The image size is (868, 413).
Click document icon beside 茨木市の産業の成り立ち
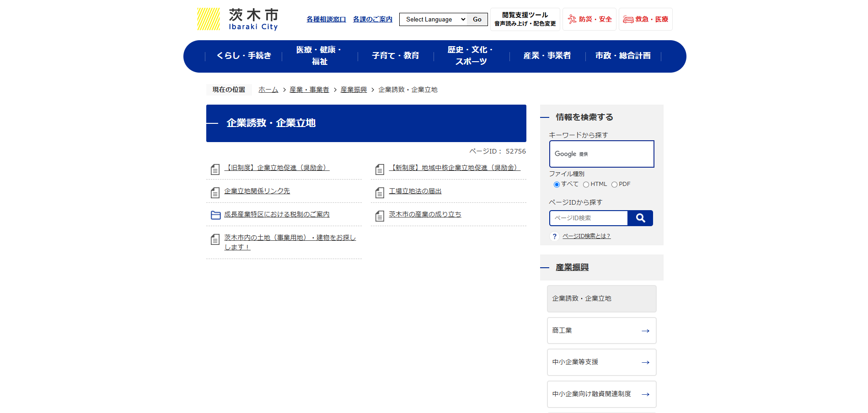380,216
